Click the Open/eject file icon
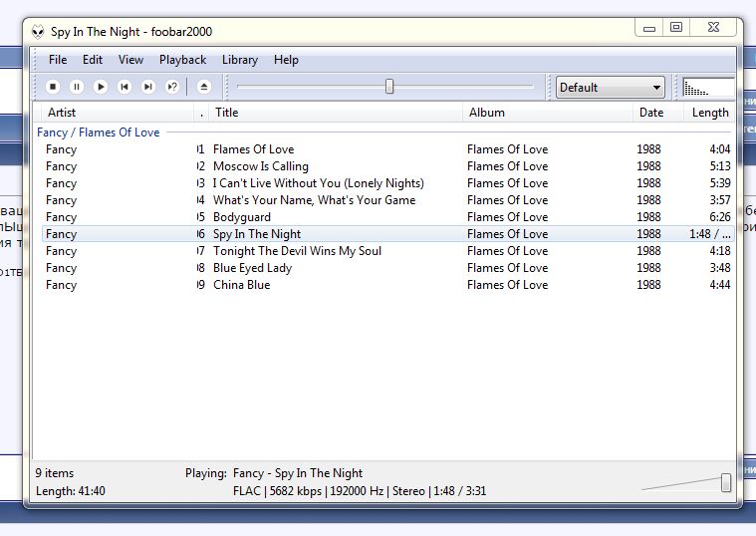This screenshot has height=536, width=756. click(x=204, y=88)
